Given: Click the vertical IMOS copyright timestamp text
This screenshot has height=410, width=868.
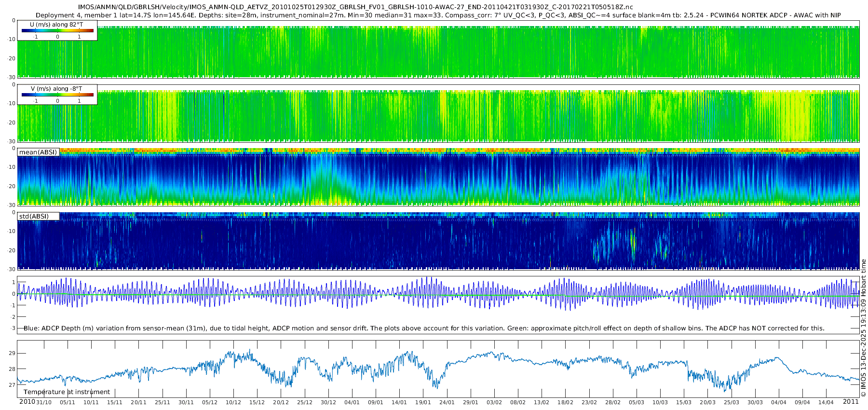Looking at the screenshot, I should click(x=863, y=328).
